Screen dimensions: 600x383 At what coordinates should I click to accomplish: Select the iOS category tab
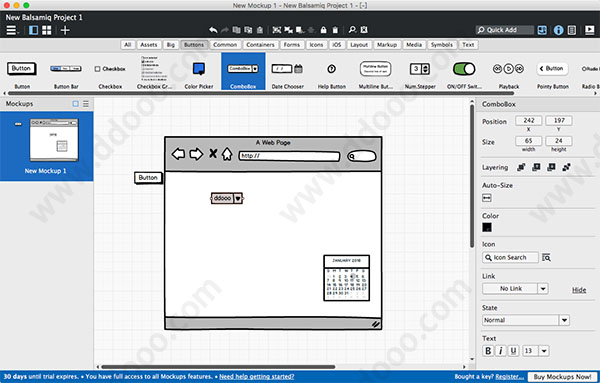[337, 45]
